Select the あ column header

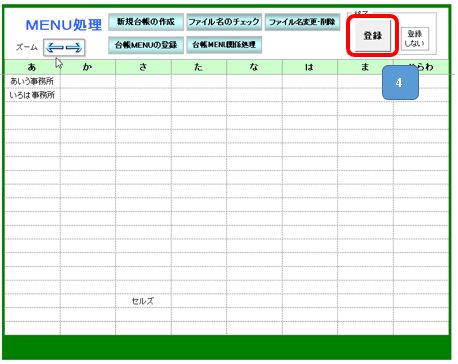coord(32,67)
